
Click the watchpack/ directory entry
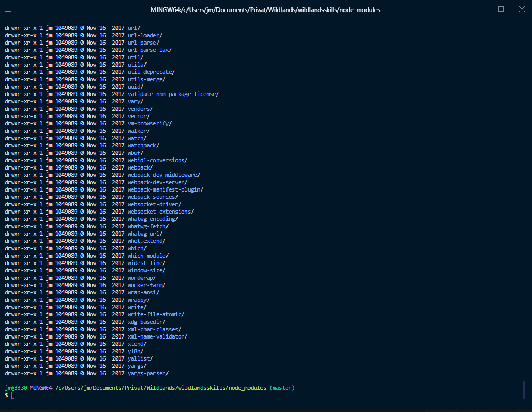point(143,145)
